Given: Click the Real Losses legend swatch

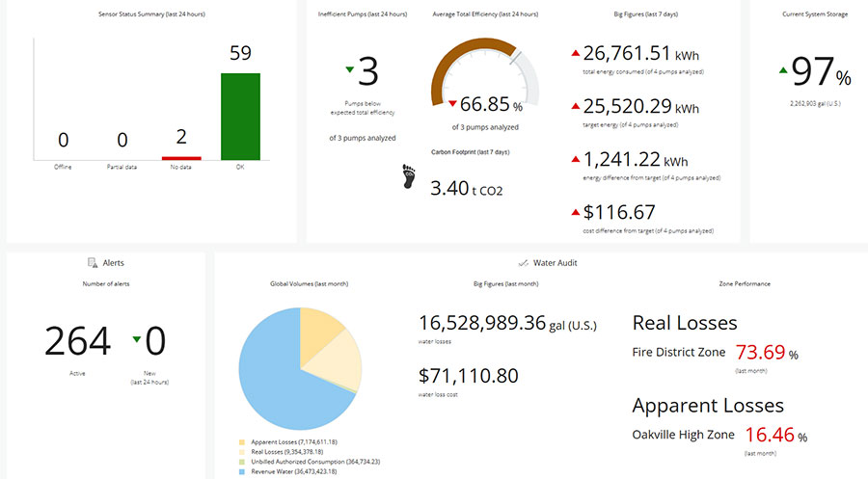Looking at the screenshot, I should click(242, 451).
